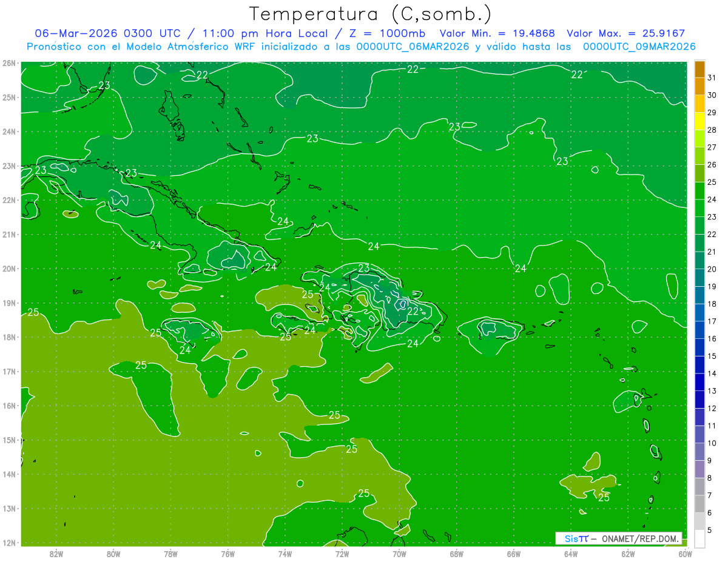The height and width of the screenshot is (562, 728).
Task: Click the color scale label '8'
Action: [x=709, y=478]
